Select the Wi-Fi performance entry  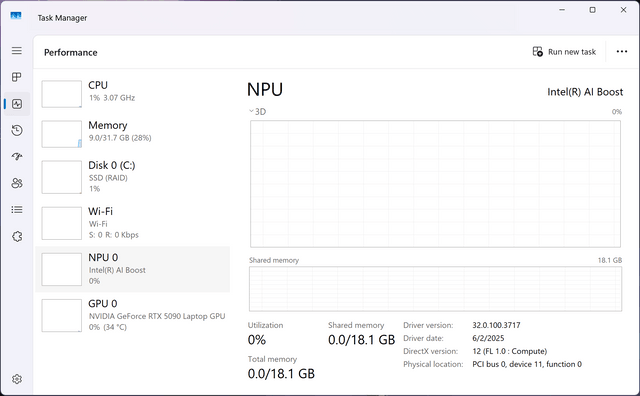[x=133, y=223]
